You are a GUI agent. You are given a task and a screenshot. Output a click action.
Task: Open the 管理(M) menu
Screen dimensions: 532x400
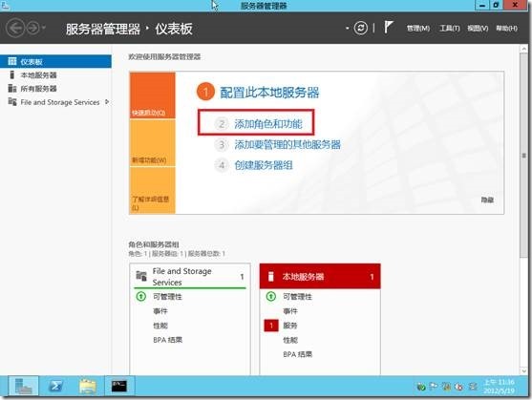pos(418,28)
